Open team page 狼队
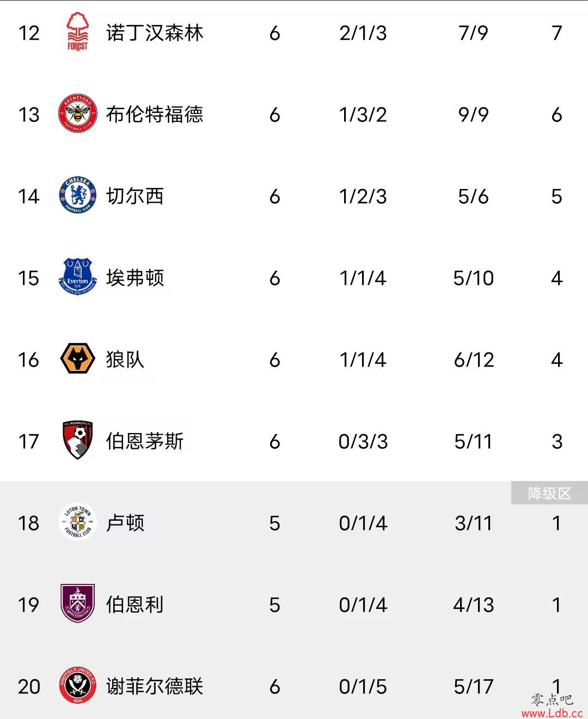The width and height of the screenshot is (588, 719). pyautogui.click(x=125, y=359)
